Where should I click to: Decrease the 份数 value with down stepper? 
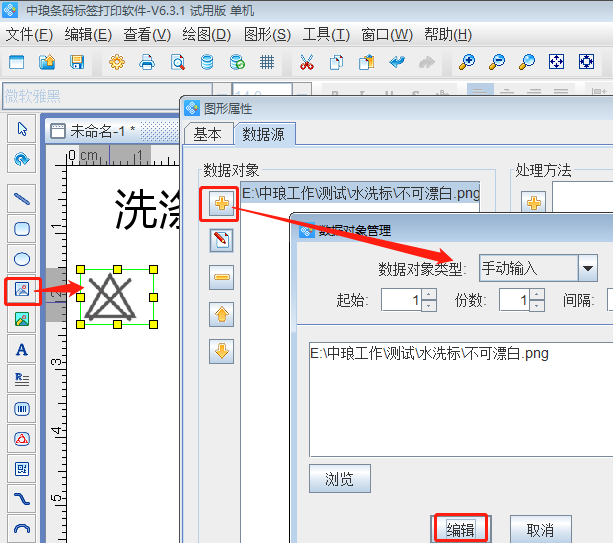(535, 306)
